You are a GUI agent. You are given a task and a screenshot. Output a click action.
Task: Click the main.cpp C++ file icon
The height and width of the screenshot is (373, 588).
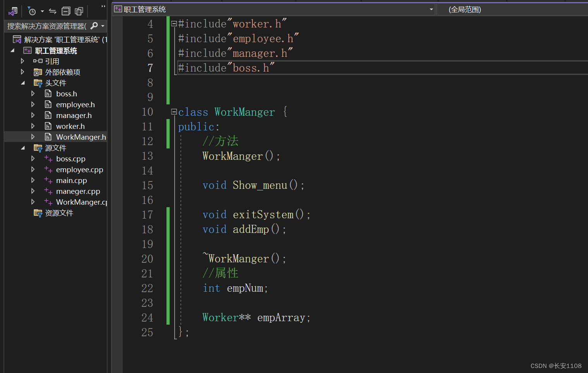click(x=48, y=180)
